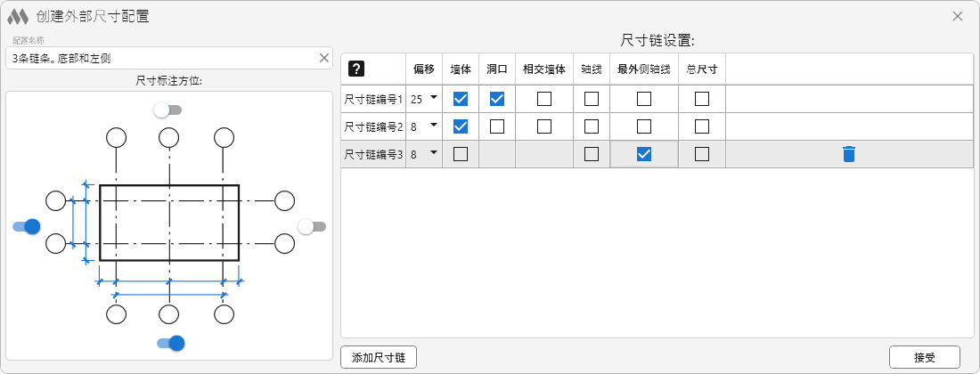Screen dimensions: 980x374
Task: Enable the right side dimension switch
Action: (311, 226)
